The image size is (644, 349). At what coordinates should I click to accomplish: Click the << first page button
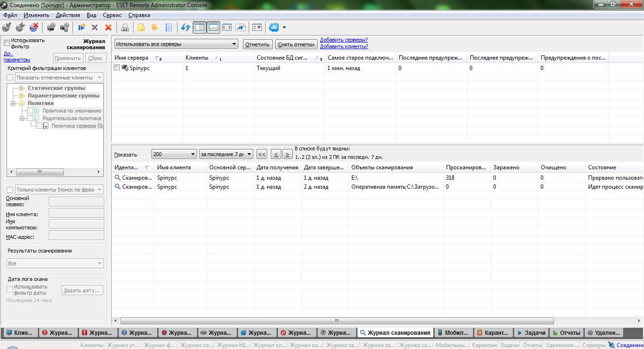[261, 154]
